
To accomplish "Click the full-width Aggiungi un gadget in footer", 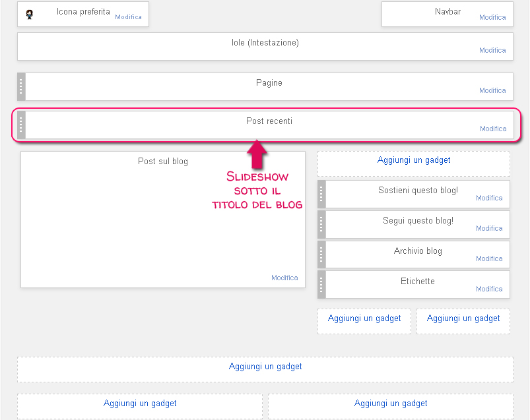I will pyautogui.click(x=265, y=367).
